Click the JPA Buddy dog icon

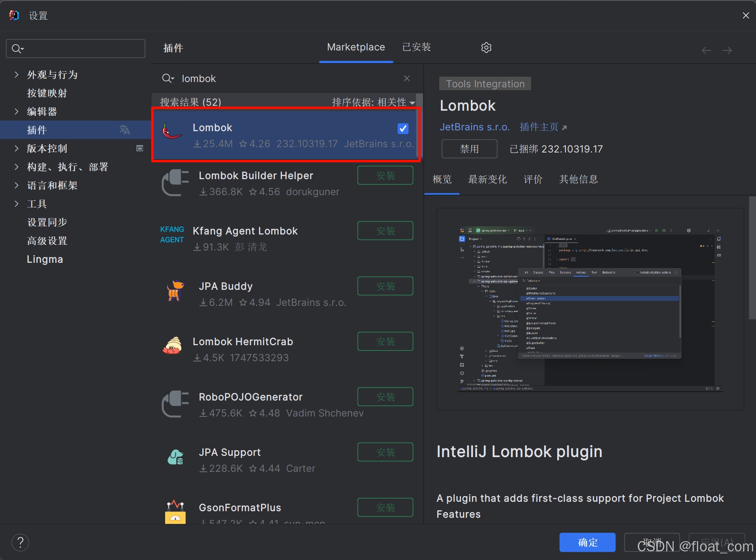point(175,290)
